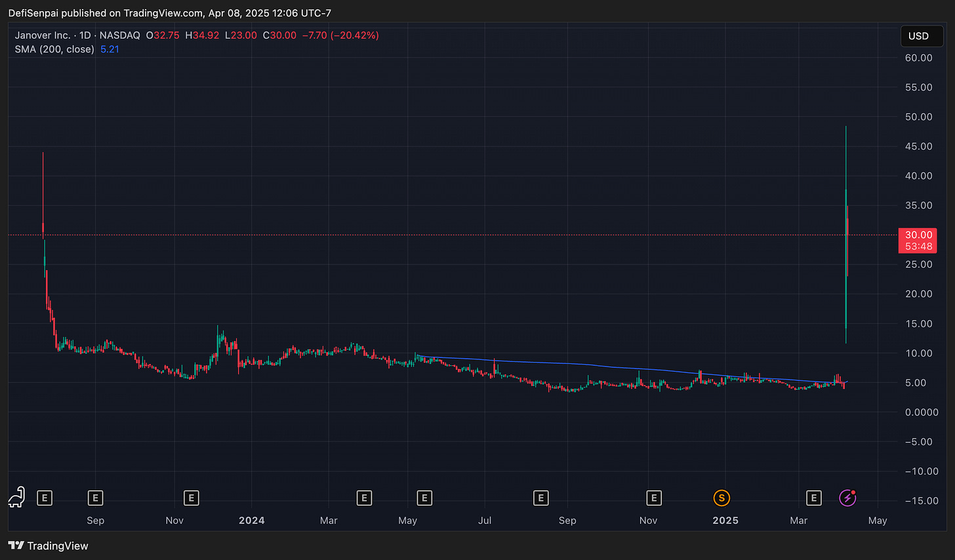
Task: Click the change value −7.70 (−20.42%)
Action: (340, 35)
